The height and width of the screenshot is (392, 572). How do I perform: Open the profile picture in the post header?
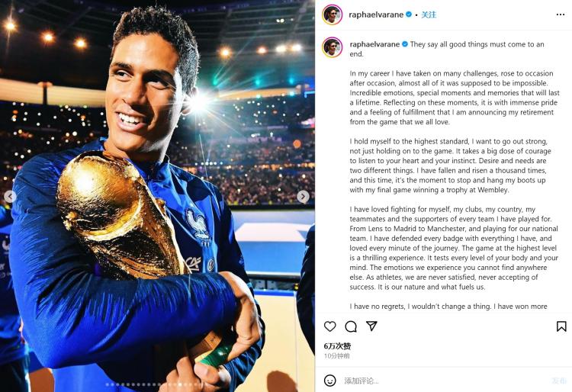tap(332, 14)
